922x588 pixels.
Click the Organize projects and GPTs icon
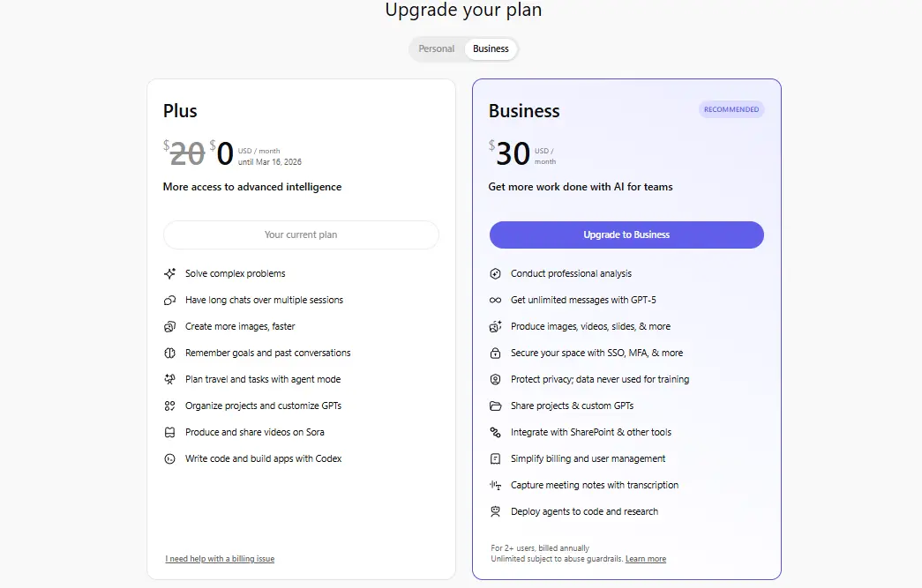coord(170,406)
